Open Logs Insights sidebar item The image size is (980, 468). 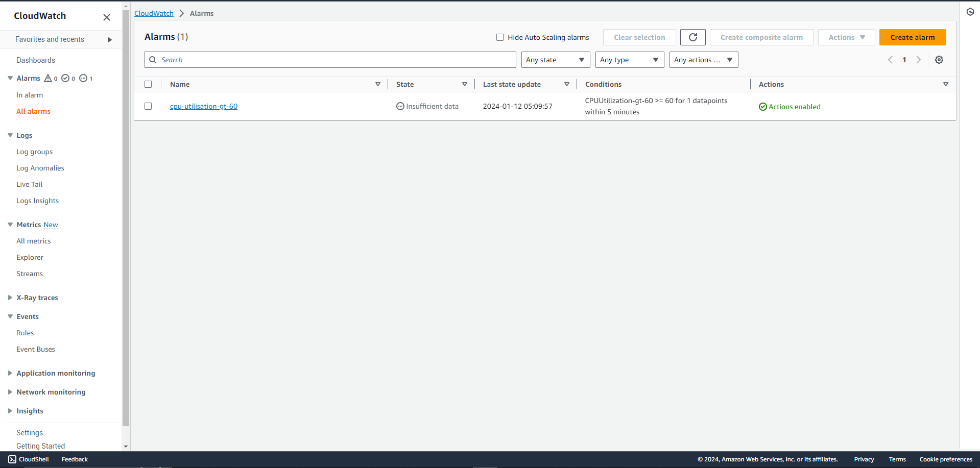(x=37, y=201)
